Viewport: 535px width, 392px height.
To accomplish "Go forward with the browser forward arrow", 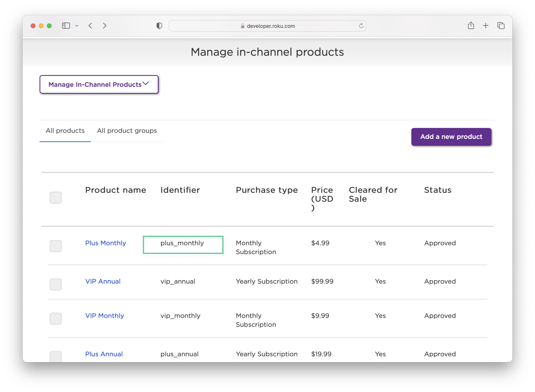I will (104, 26).
